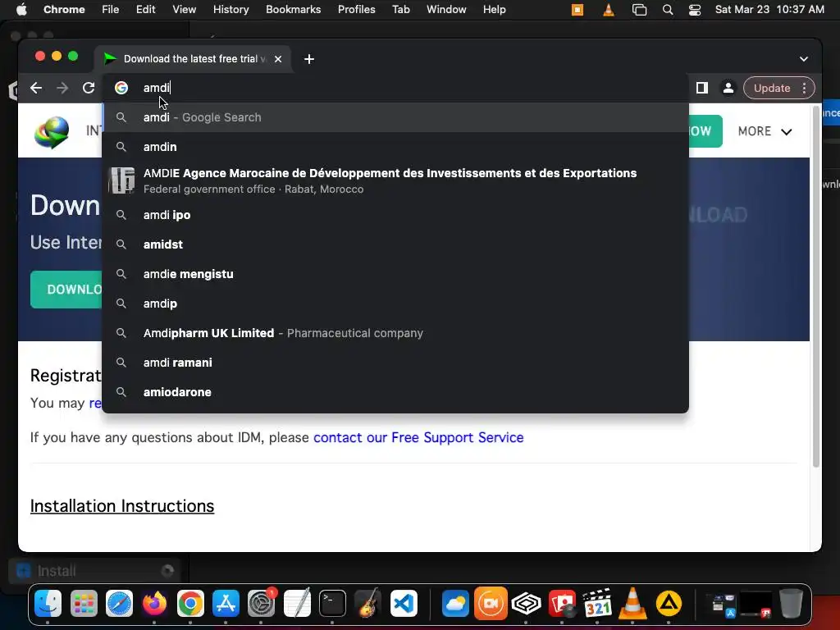Click the AMDIE building thumbnail
This screenshot has width=840, height=630.
[121, 180]
